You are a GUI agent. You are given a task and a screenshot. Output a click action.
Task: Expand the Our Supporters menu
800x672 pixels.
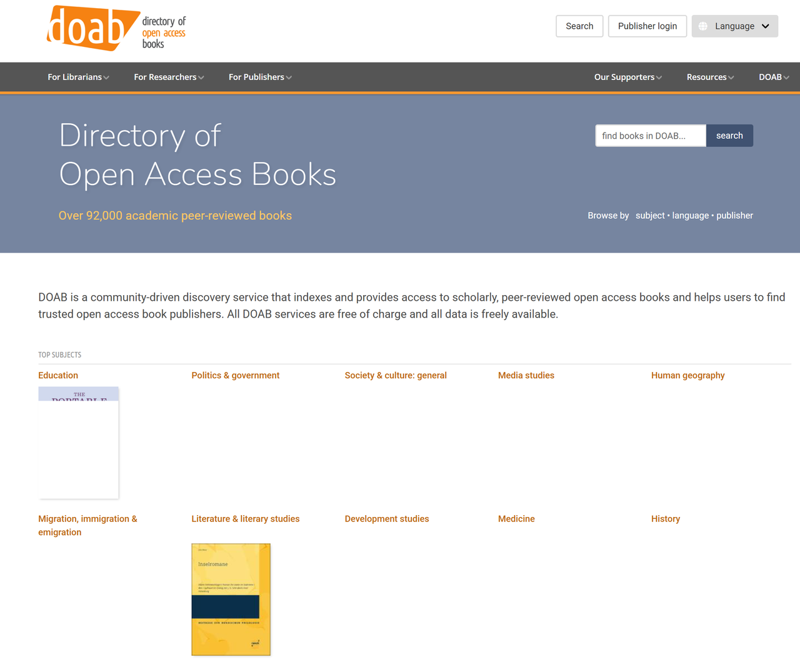pyautogui.click(x=627, y=77)
